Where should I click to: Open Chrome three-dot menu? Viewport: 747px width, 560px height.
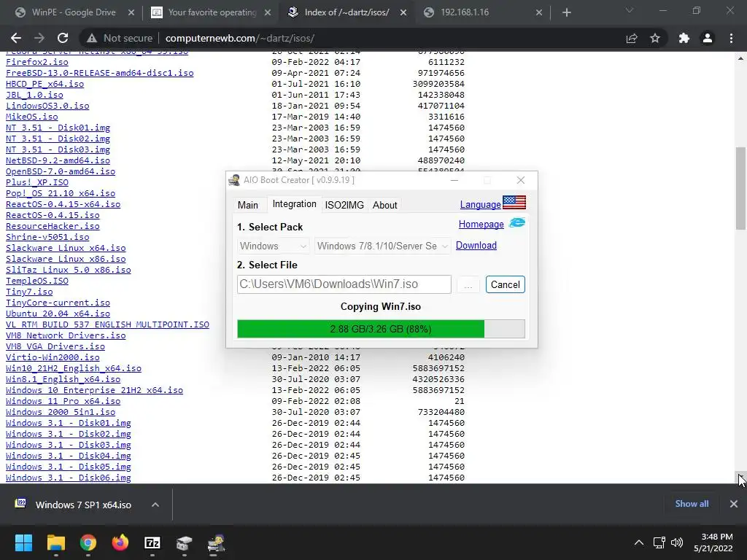(731, 38)
